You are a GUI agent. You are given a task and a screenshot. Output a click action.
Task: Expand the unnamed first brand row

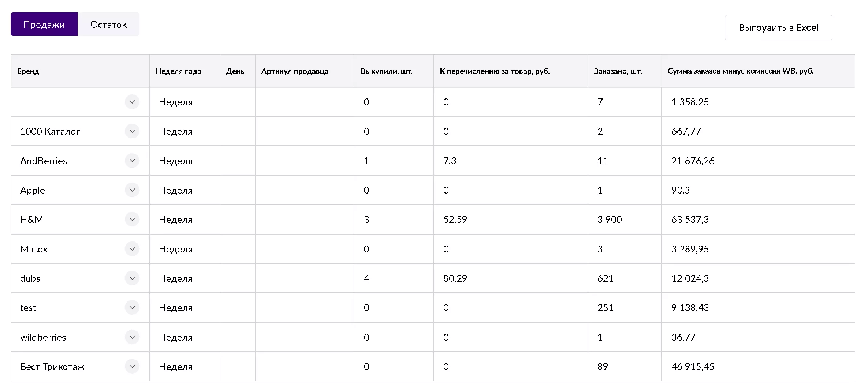132,102
